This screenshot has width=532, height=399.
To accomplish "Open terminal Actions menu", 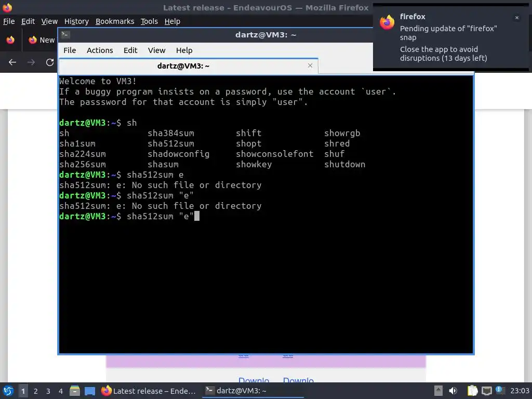I will click(100, 50).
